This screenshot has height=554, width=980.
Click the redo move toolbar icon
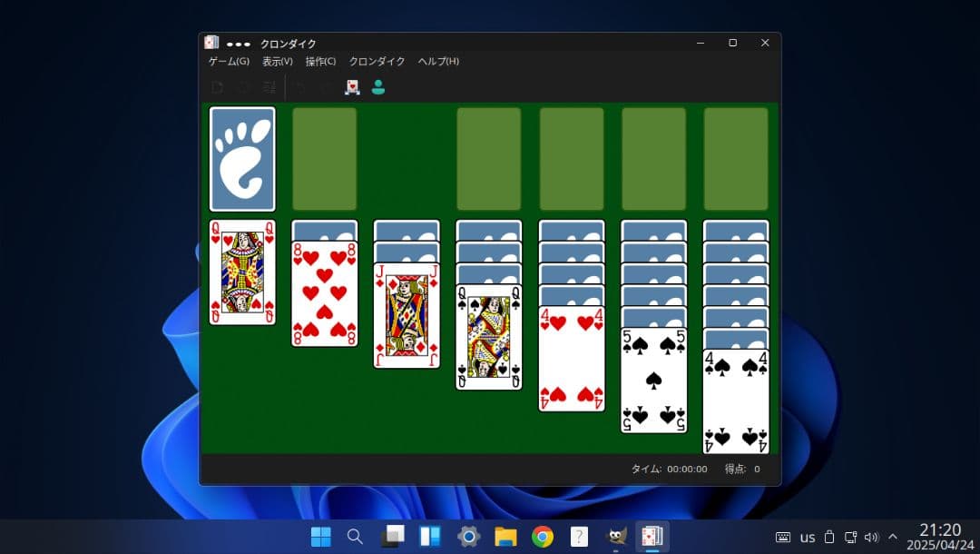point(325,86)
